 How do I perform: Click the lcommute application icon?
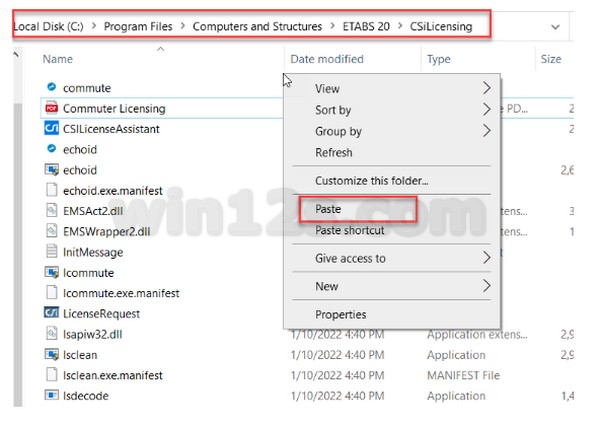[52, 272]
